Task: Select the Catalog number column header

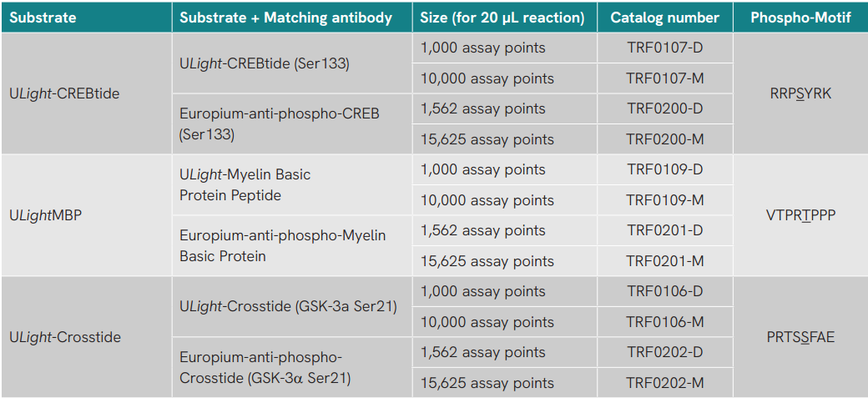Action: 665,18
